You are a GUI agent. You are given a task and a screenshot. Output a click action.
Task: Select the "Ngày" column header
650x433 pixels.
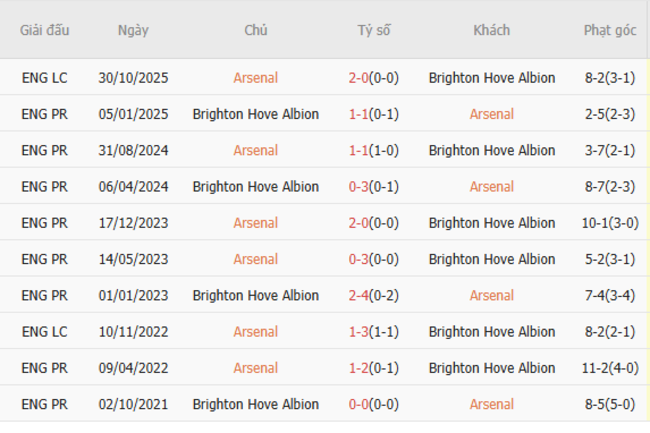point(133,30)
